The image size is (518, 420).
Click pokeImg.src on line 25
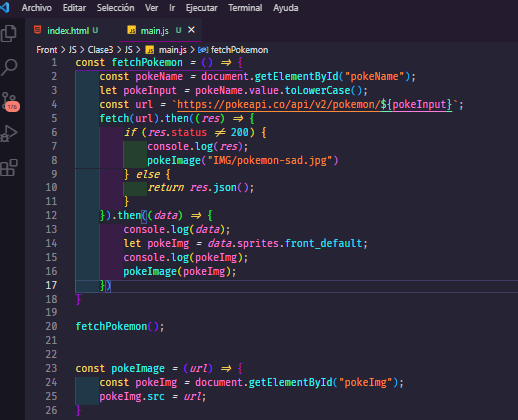pos(132,397)
